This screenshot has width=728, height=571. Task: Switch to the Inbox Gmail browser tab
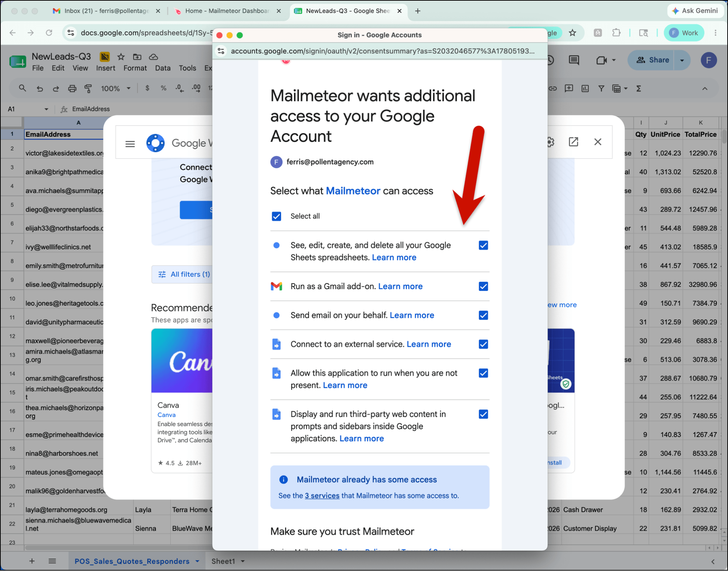106,11
